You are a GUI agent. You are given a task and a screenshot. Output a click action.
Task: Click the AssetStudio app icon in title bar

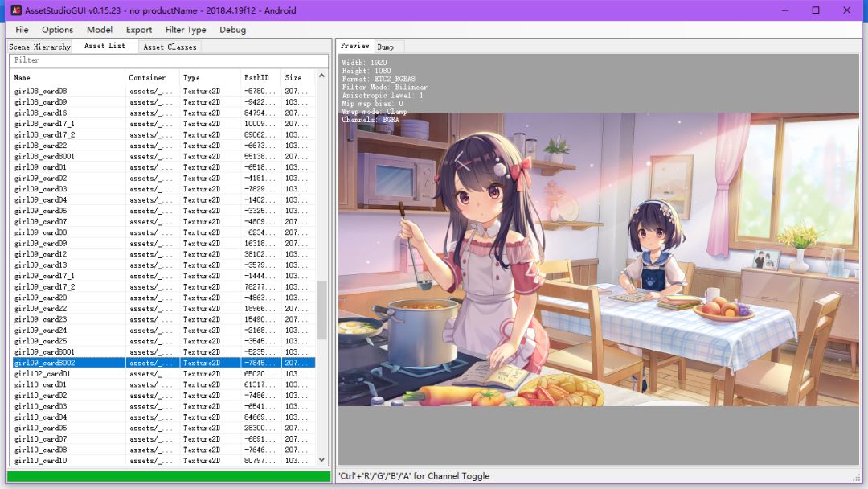pyautogui.click(x=15, y=10)
